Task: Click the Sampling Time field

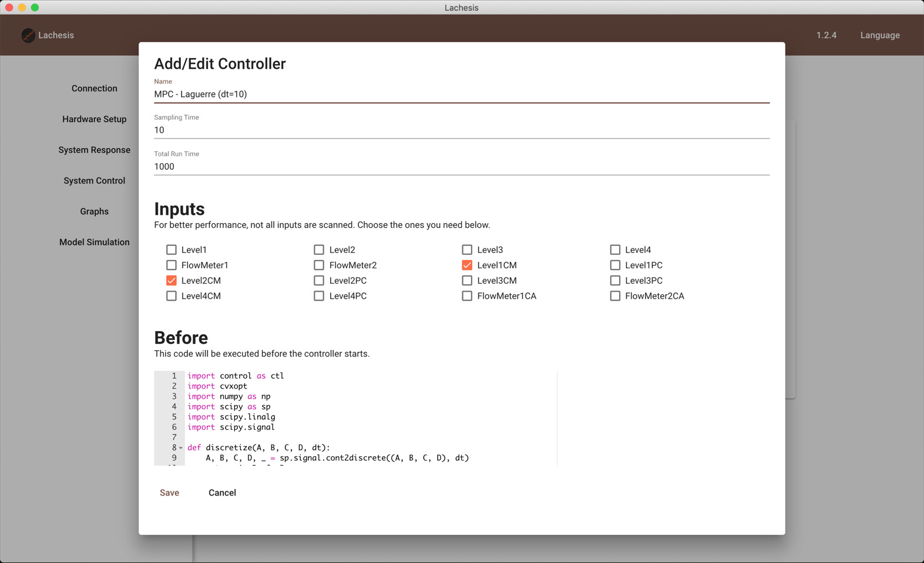Action: click(x=462, y=130)
